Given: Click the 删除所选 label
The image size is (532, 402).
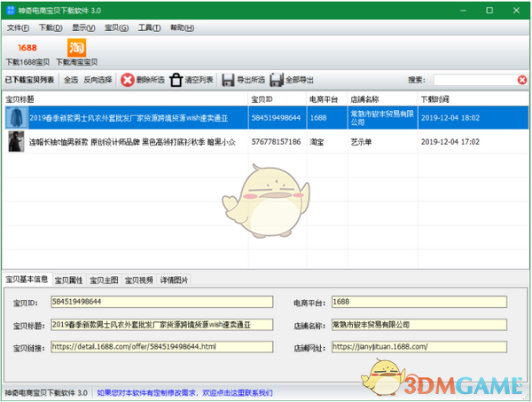Looking at the screenshot, I should tap(151, 80).
